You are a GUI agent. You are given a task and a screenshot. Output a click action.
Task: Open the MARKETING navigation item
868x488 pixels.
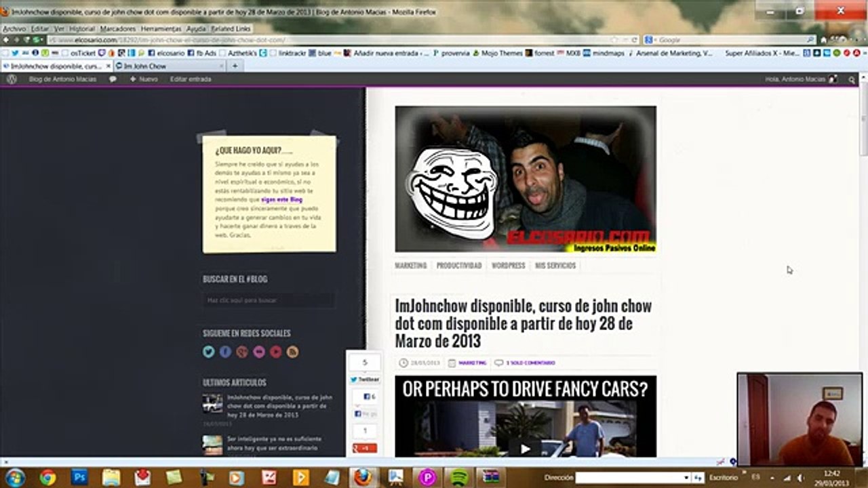(411, 266)
